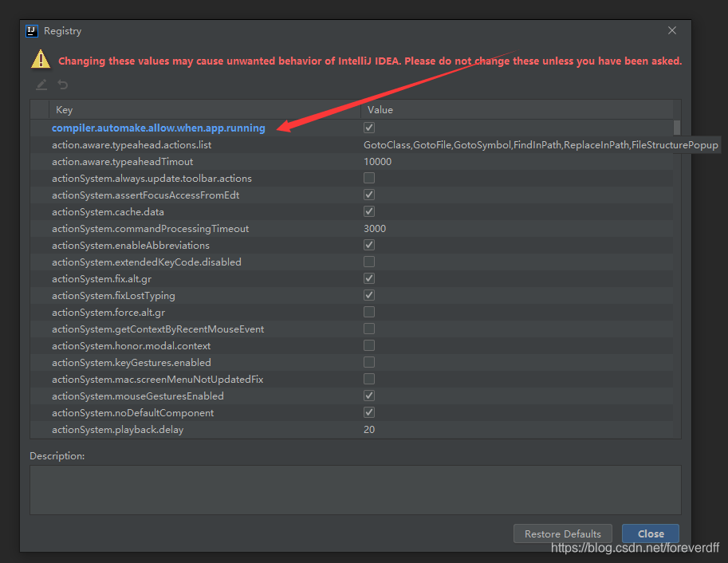Select the actionSystem.honor.modal.context key name
728x563 pixels.
coord(131,345)
